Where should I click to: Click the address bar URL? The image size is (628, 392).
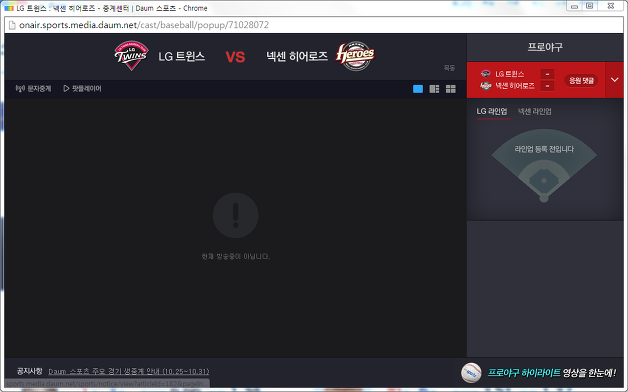point(144,25)
